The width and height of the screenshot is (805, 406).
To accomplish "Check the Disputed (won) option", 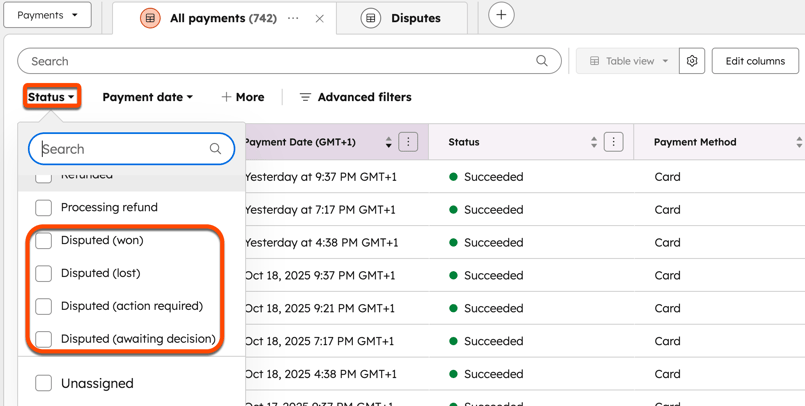I will [44, 241].
